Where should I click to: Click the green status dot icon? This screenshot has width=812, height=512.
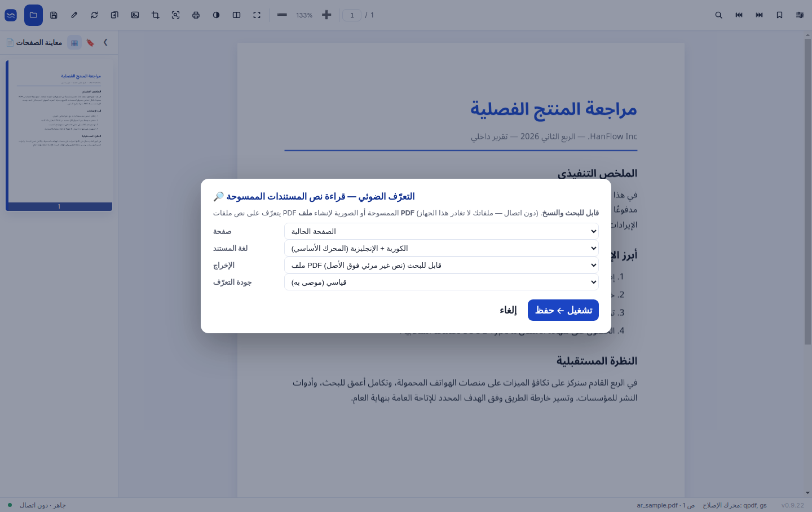[10, 505]
